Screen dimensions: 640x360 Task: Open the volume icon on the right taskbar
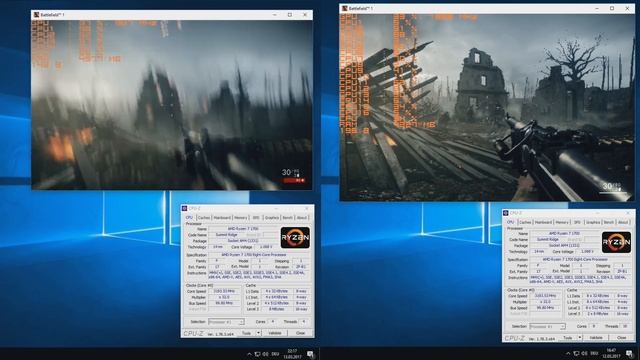point(584,353)
